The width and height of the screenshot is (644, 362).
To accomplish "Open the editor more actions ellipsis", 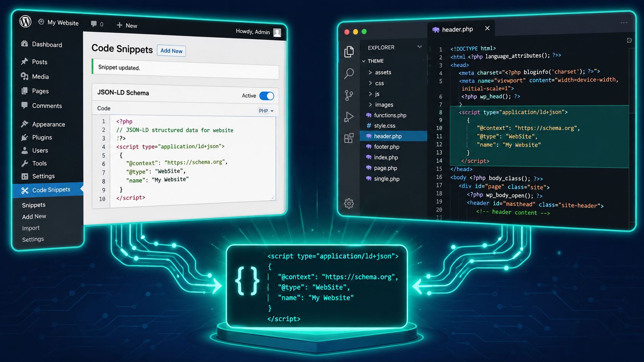I will (624, 23).
